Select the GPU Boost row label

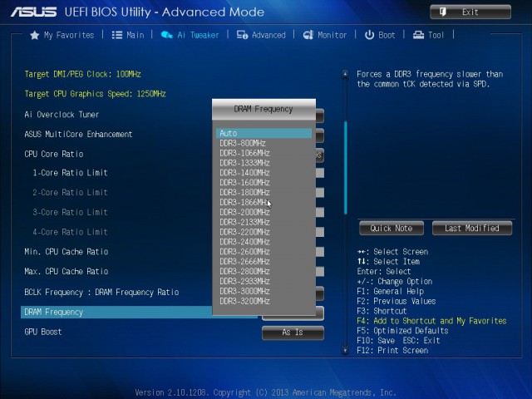click(42, 332)
